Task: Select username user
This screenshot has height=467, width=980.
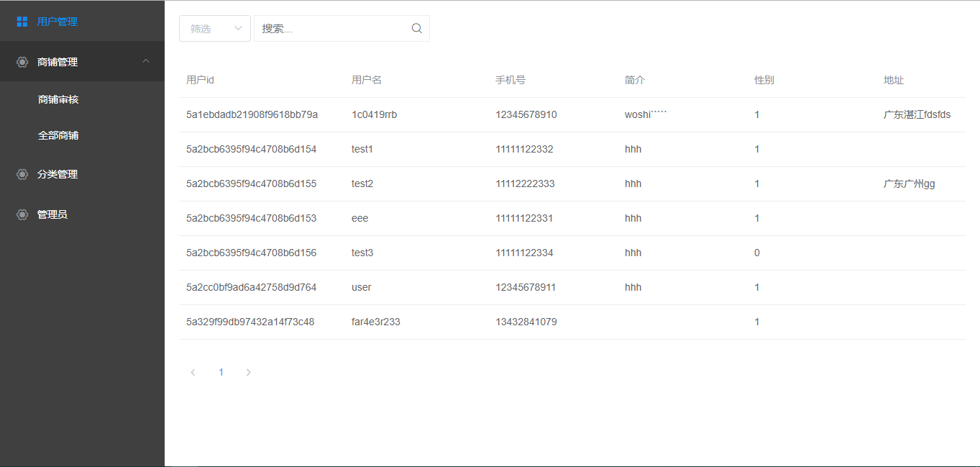Action: coord(362,287)
